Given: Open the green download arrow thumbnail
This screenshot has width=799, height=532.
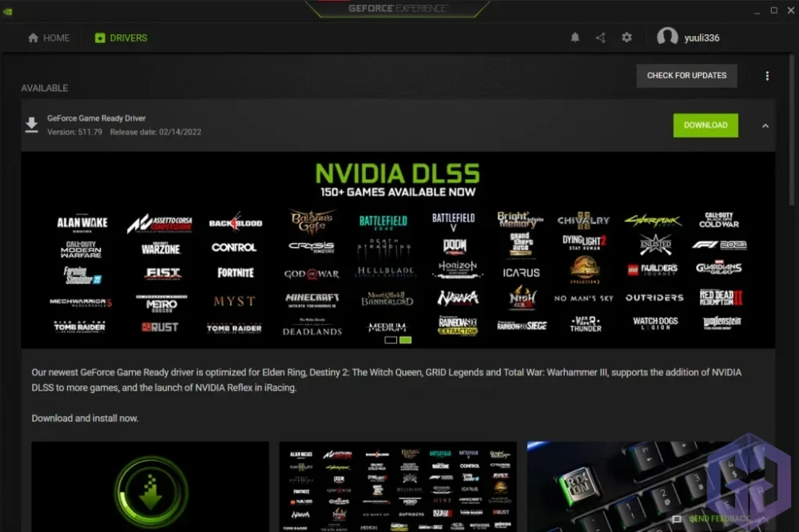Looking at the screenshot, I should coord(150,486).
